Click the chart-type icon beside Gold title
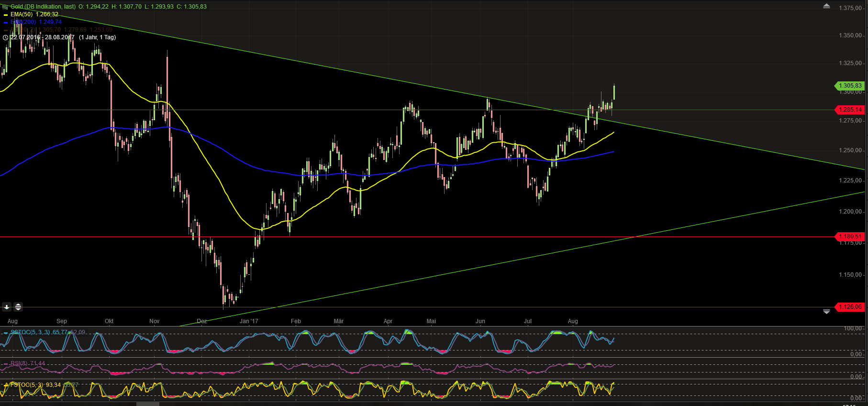The width and height of the screenshot is (868, 406). click(5, 7)
